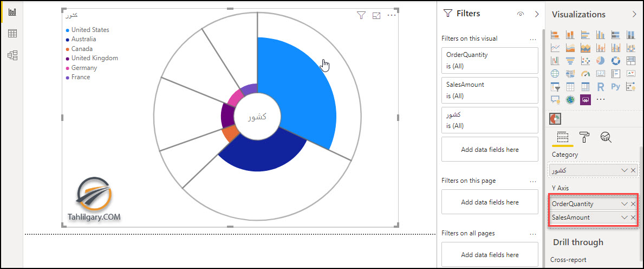
Task: Switch to Data view in left sidebar
Action: point(12,33)
